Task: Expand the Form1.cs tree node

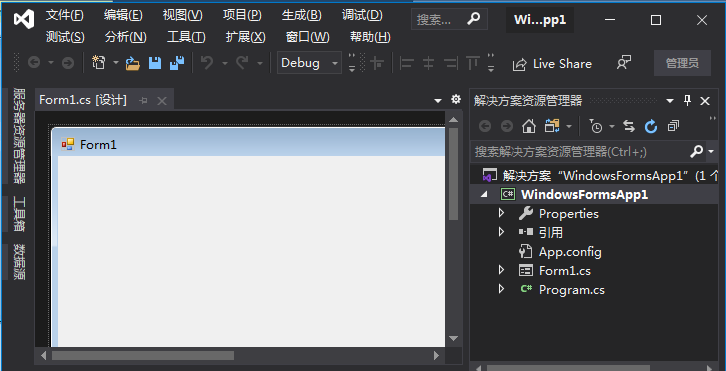Action: tap(501, 270)
